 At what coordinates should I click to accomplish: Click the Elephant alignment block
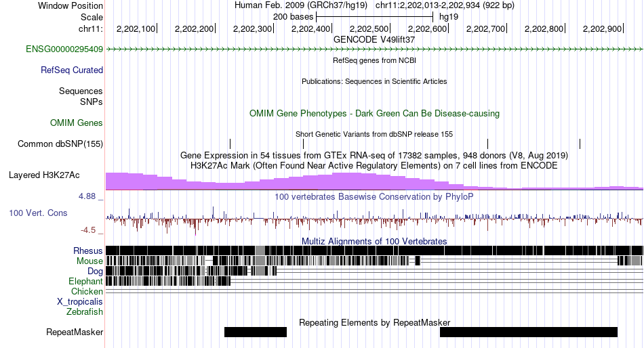pos(168,281)
